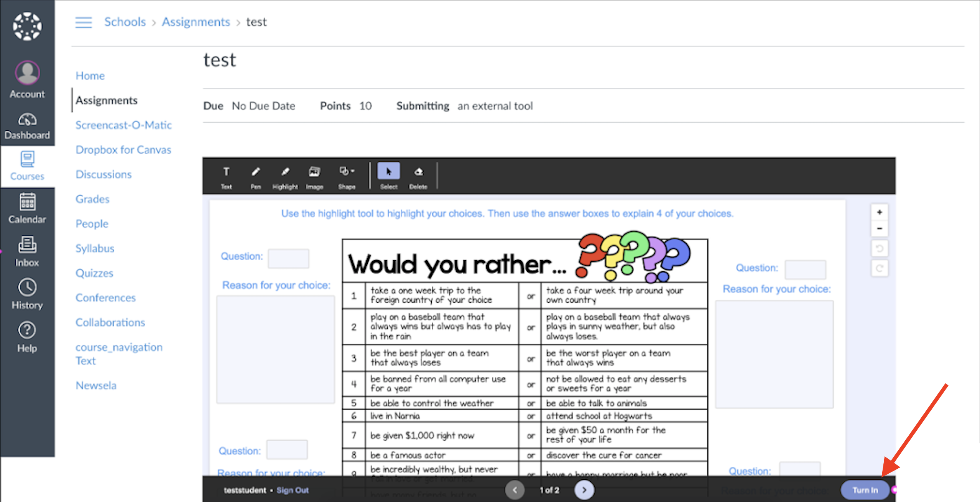Zoom out with the minus button
The width and height of the screenshot is (980, 502).
(x=880, y=228)
